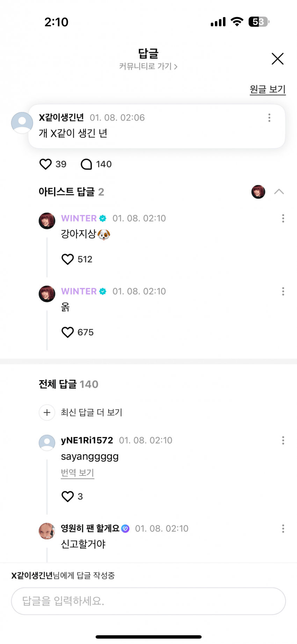The image size is (297, 644).
Task: Like the original post with 39 hearts
Action: [46, 164]
